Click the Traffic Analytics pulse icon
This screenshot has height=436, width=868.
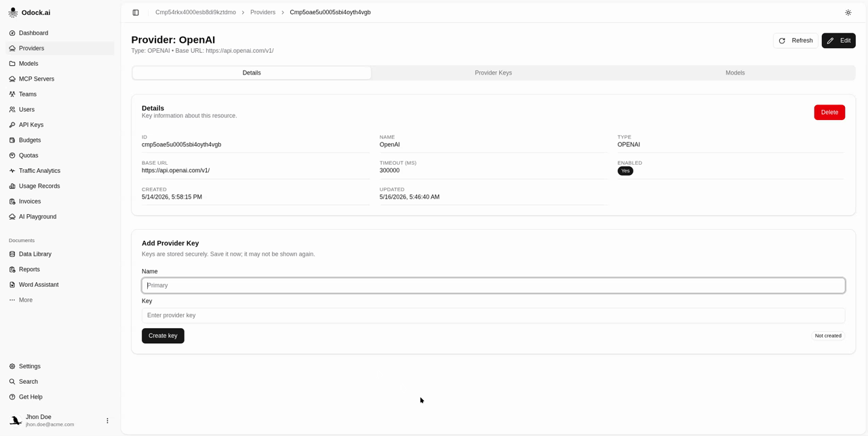12,171
